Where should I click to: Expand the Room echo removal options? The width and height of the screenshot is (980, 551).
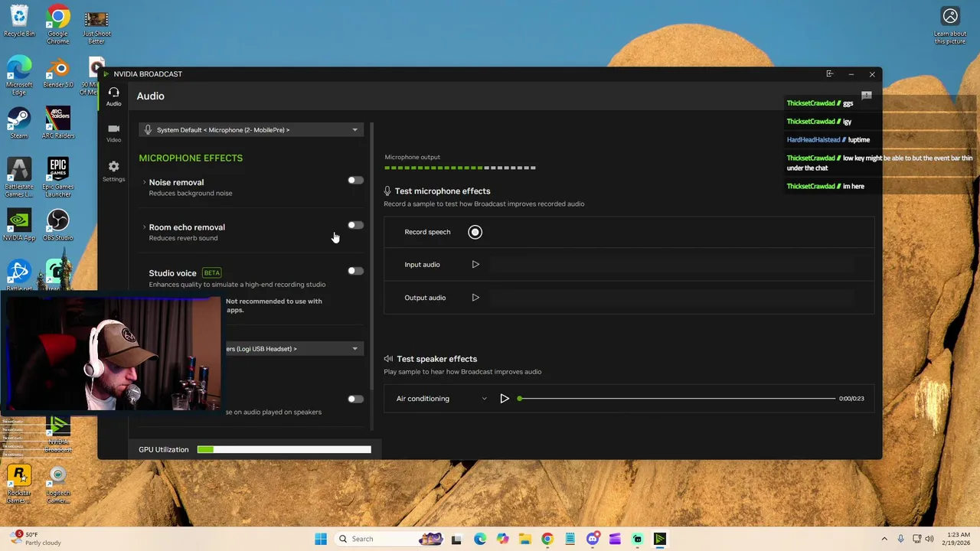pyautogui.click(x=144, y=227)
